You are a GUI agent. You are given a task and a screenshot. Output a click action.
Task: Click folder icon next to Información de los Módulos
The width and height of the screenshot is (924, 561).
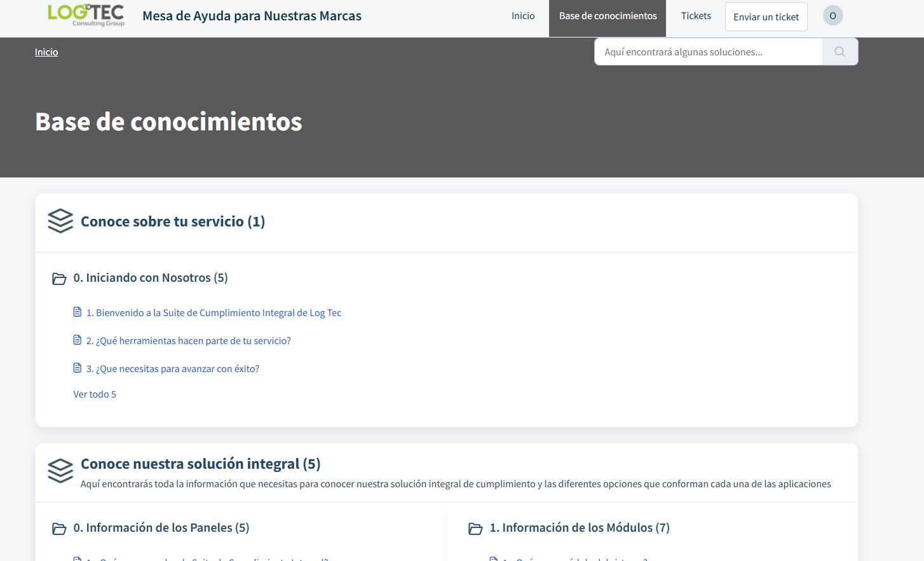(x=475, y=529)
